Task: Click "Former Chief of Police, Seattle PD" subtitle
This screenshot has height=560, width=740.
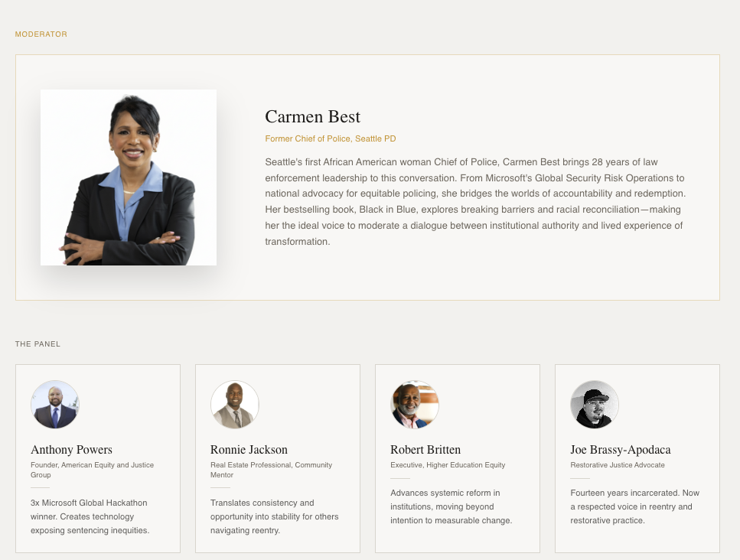Action: pyautogui.click(x=330, y=139)
